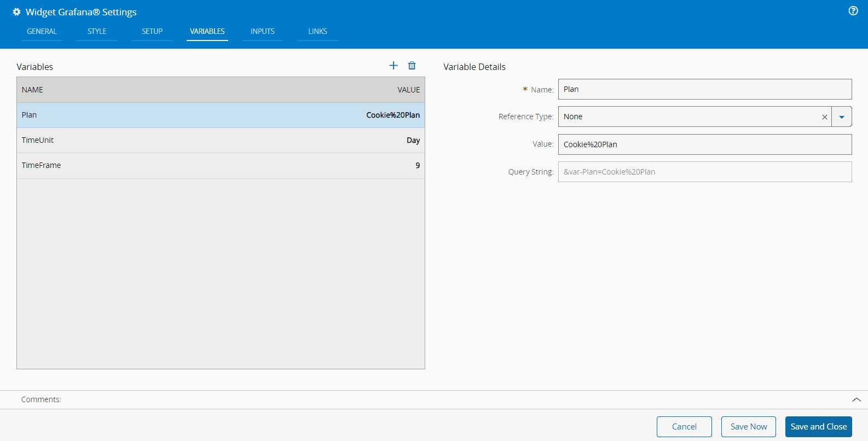Select the TimeFrame variable row
The image size is (868, 441).
click(x=221, y=166)
